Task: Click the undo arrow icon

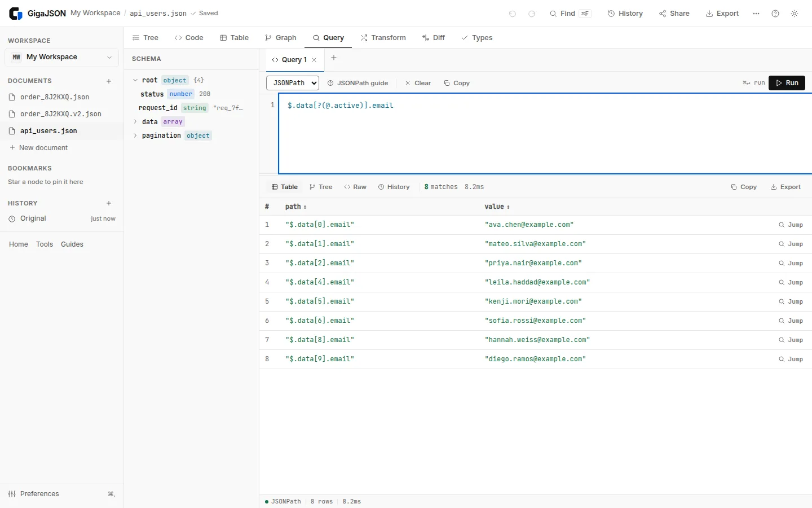Action: 513,14
